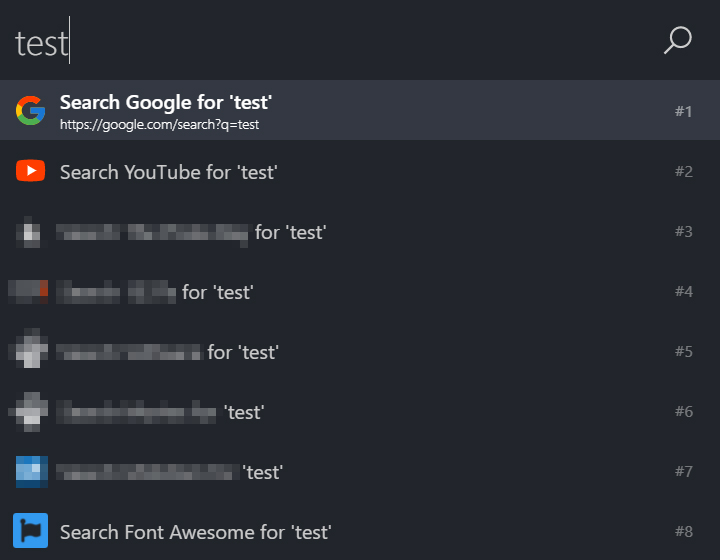Choose the blurred result labeled #7
Screen dimensions: 720x560
point(360,471)
